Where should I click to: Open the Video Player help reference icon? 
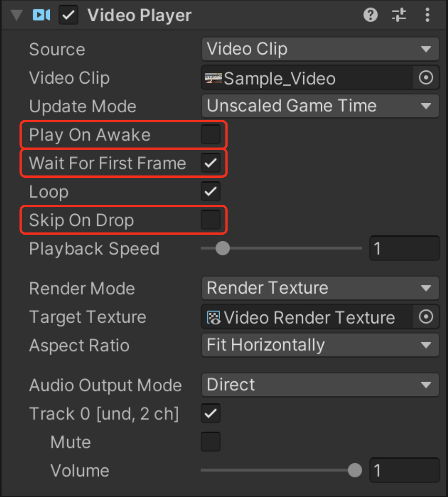click(x=370, y=15)
